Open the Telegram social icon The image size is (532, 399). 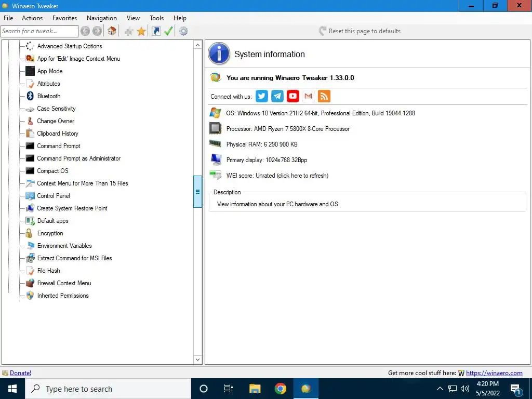[x=277, y=96]
